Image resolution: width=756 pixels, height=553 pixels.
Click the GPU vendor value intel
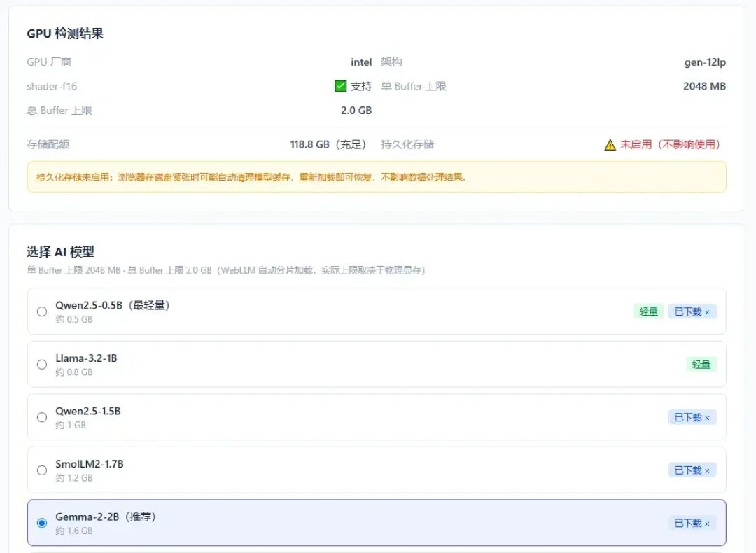coord(361,62)
